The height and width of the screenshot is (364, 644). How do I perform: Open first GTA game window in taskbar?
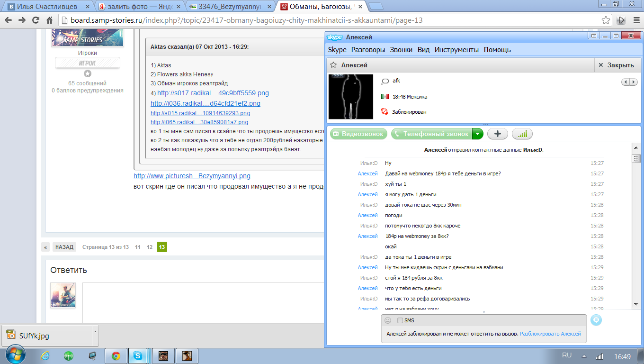[164, 355]
